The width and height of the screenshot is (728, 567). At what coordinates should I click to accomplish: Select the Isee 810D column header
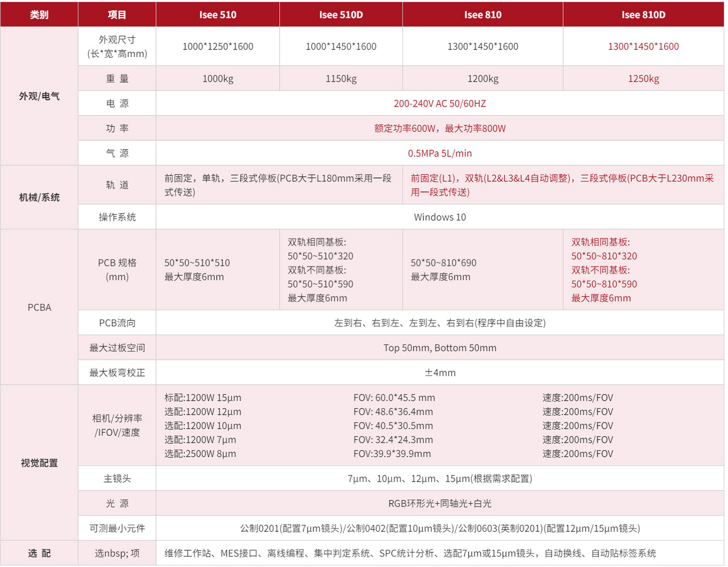point(643,15)
